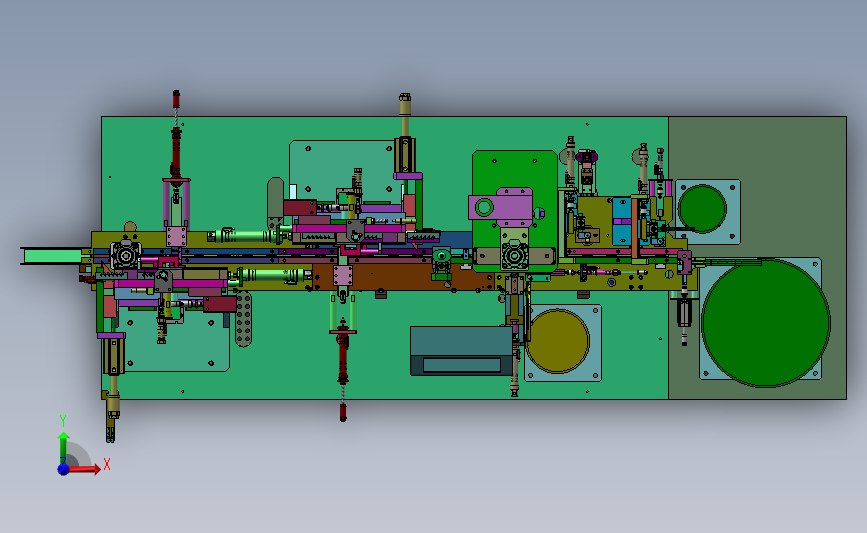Image resolution: width=867 pixels, height=533 pixels.
Task: Pick the brown rectangular plate on the central rail
Action: point(406,276)
